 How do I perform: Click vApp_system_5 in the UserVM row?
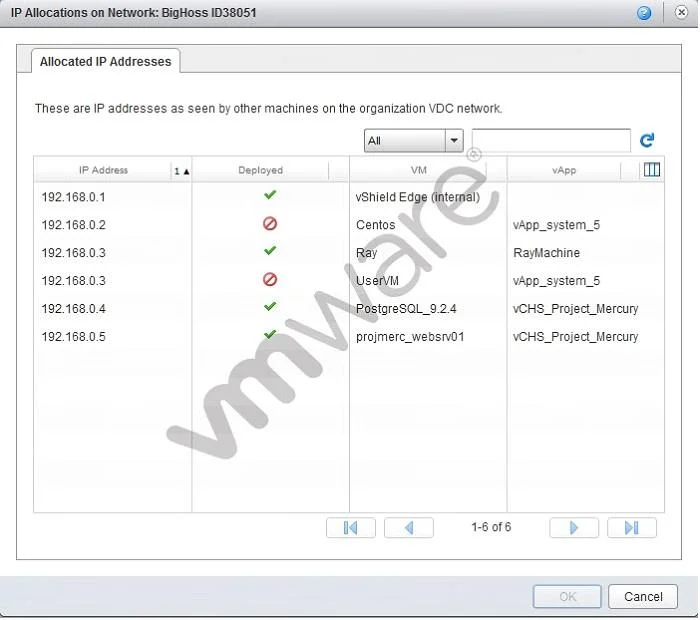[x=556, y=281]
